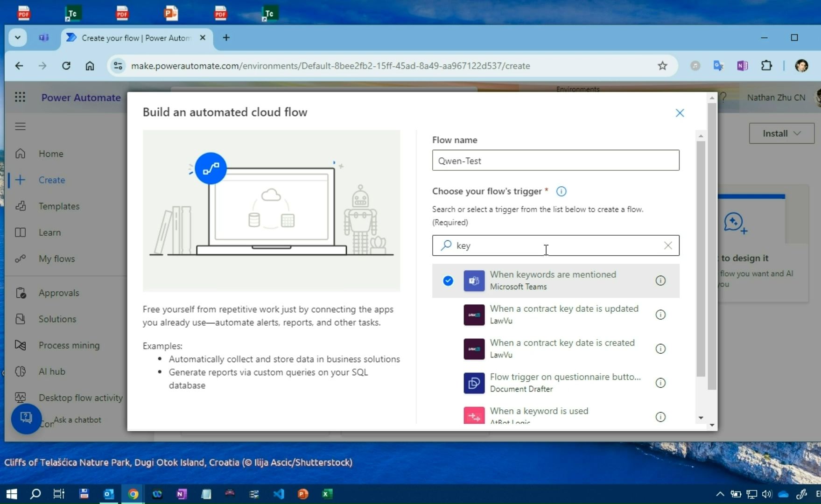Open info for 'Flow trigger on questionnaire' trigger
The height and width of the screenshot is (504, 821).
pos(660,383)
